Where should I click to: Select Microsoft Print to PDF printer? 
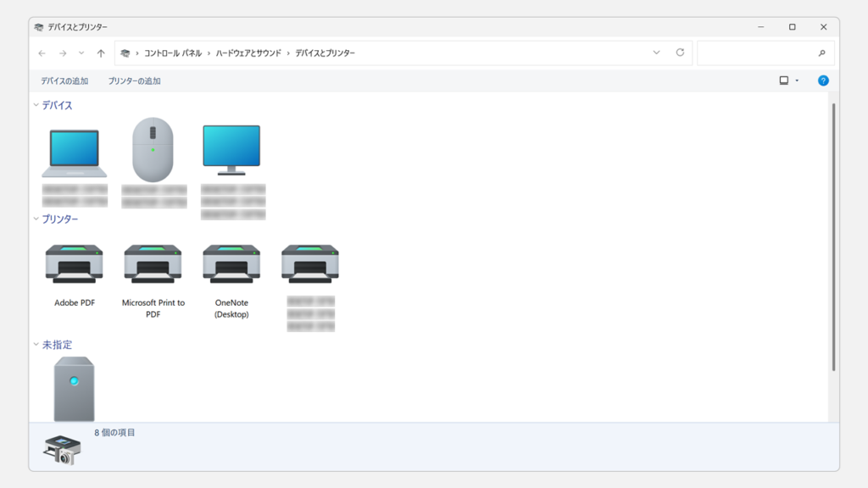pos(153,264)
